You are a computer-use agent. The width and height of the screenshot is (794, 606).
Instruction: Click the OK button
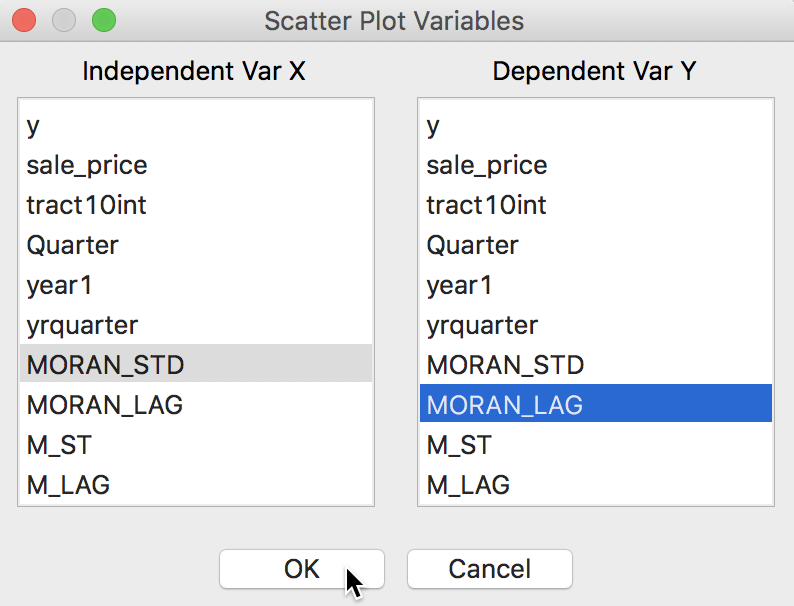(302, 569)
